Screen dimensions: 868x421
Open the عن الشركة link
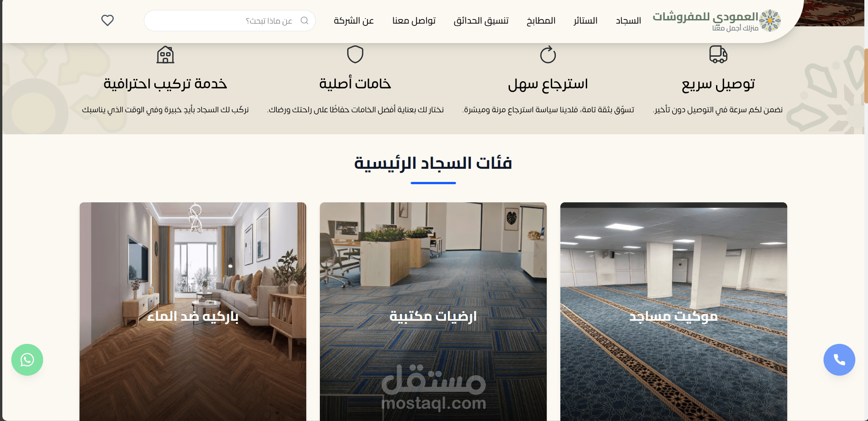coord(354,20)
